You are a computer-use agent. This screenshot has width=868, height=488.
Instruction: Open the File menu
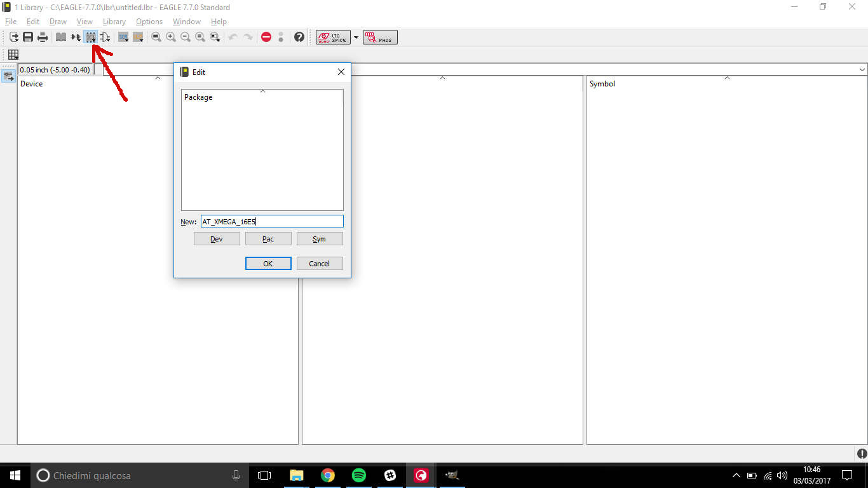click(x=11, y=22)
